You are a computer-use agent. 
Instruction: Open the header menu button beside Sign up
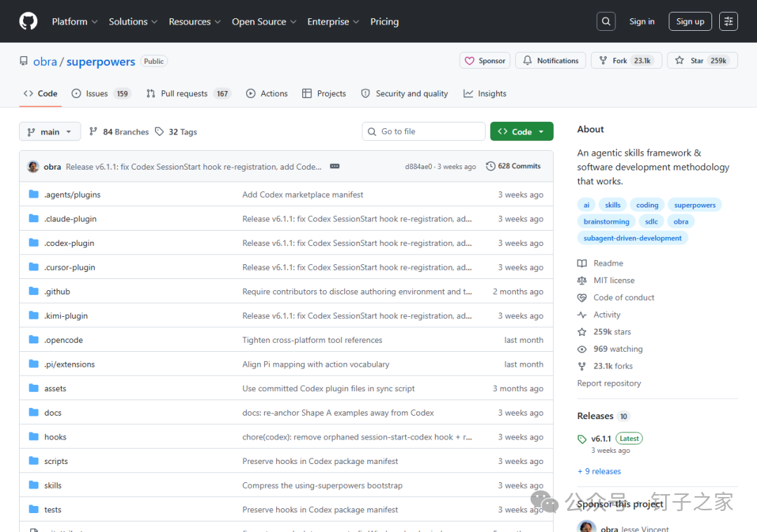[728, 21]
